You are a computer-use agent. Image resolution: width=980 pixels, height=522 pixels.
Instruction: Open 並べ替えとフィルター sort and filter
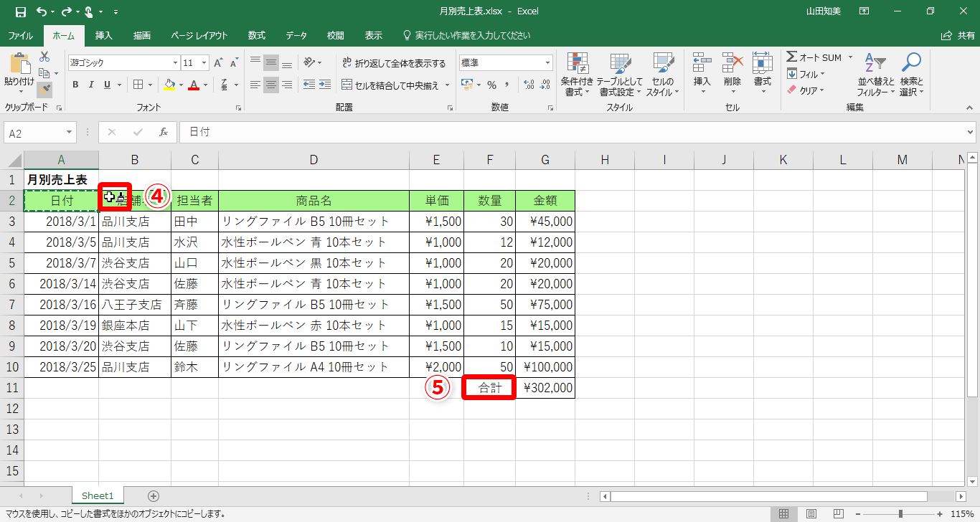coord(876,75)
